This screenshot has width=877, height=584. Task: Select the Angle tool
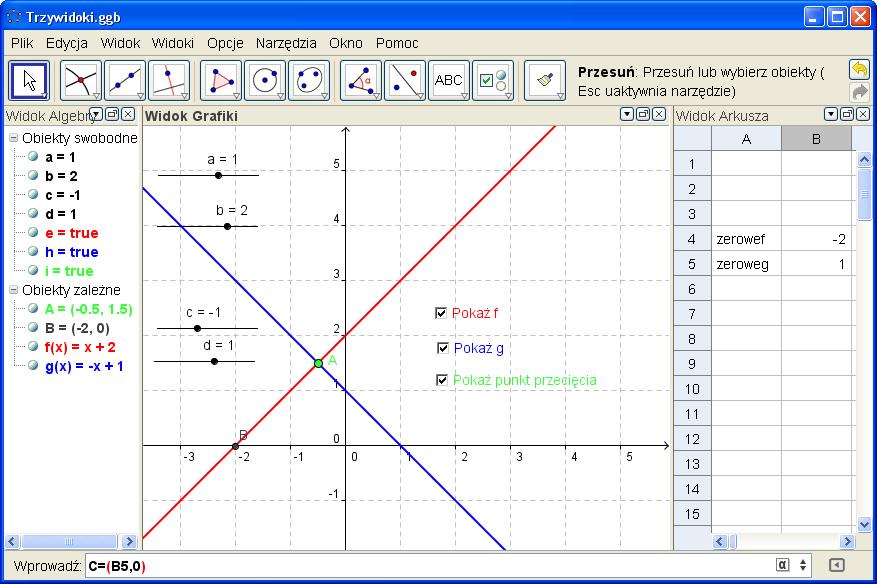pyautogui.click(x=361, y=81)
